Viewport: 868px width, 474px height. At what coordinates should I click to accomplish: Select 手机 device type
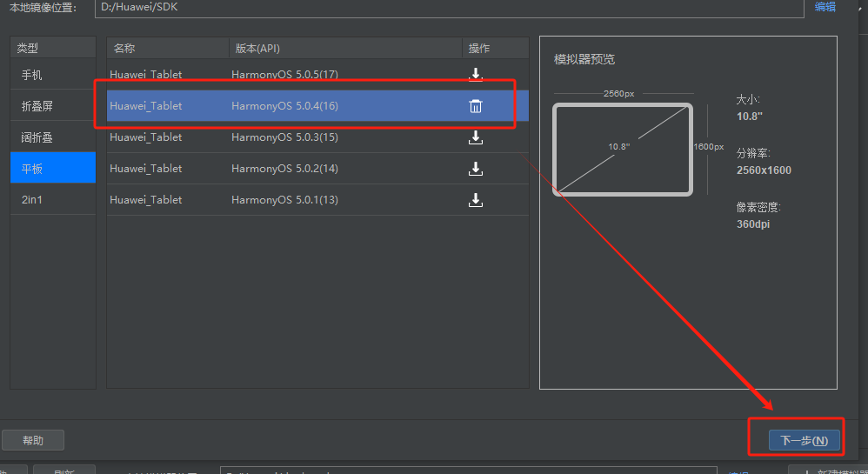coord(52,75)
